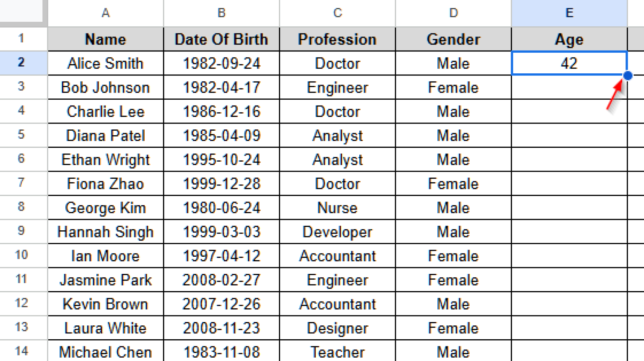Select column B header Date Of Birth

[221, 13]
